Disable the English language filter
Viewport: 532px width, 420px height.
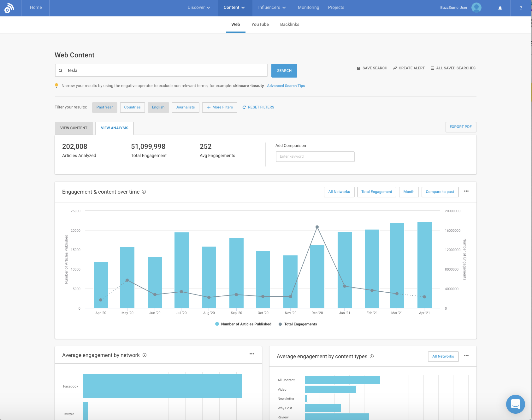158,107
